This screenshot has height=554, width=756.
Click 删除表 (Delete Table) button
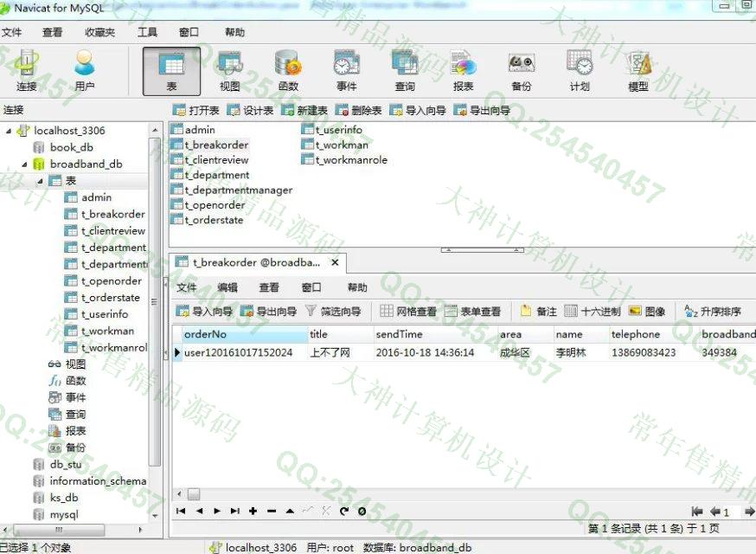tap(359, 111)
